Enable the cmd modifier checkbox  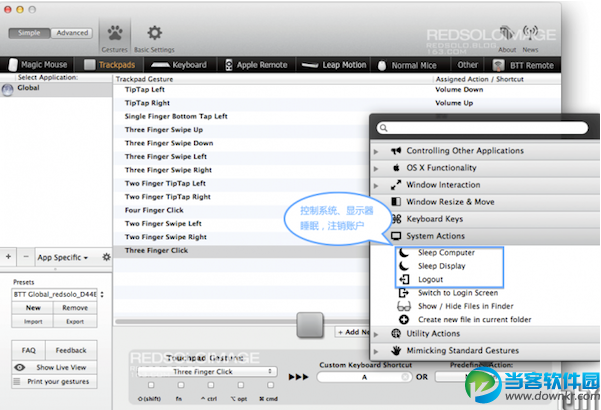click(271, 385)
